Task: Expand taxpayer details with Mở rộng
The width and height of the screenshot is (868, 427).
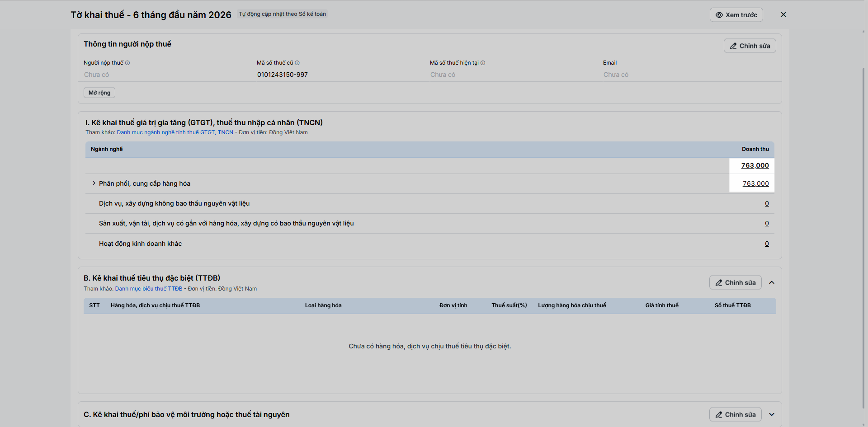Action: click(99, 93)
